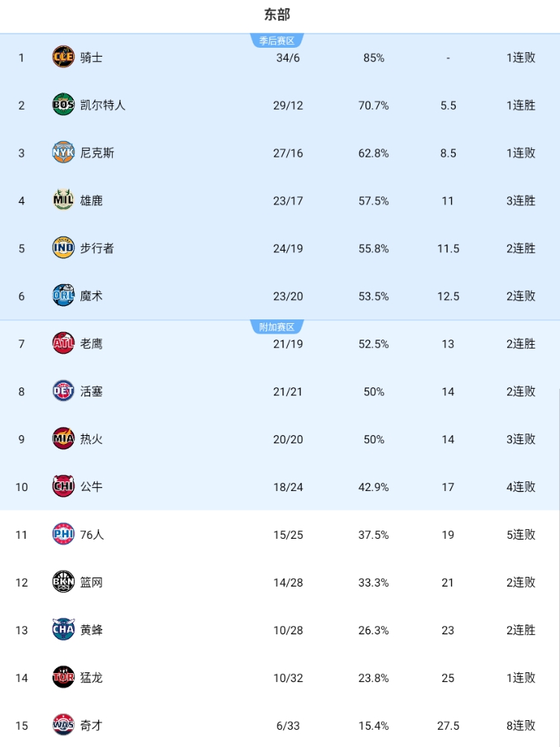Viewport: 560px width, 747px height.
Task: Click the Cavaliers CLE team logo
Action: pos(63,57)
